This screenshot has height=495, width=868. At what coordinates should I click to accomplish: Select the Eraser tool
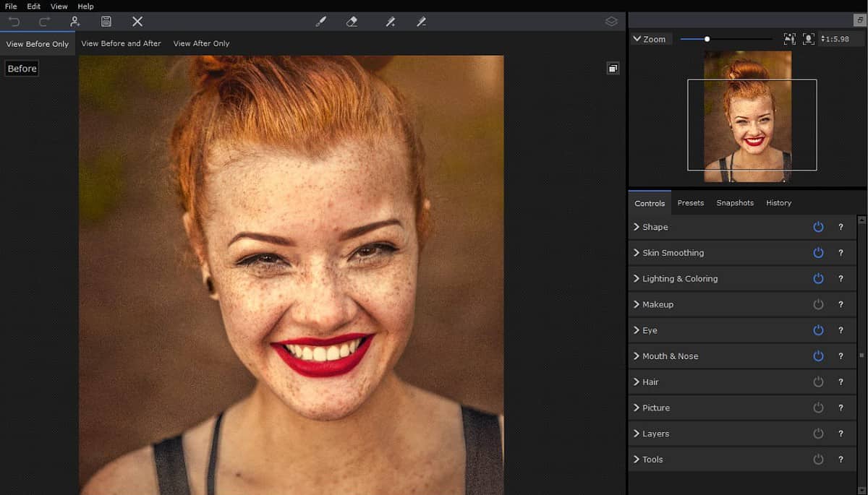[x=352, y=22]
